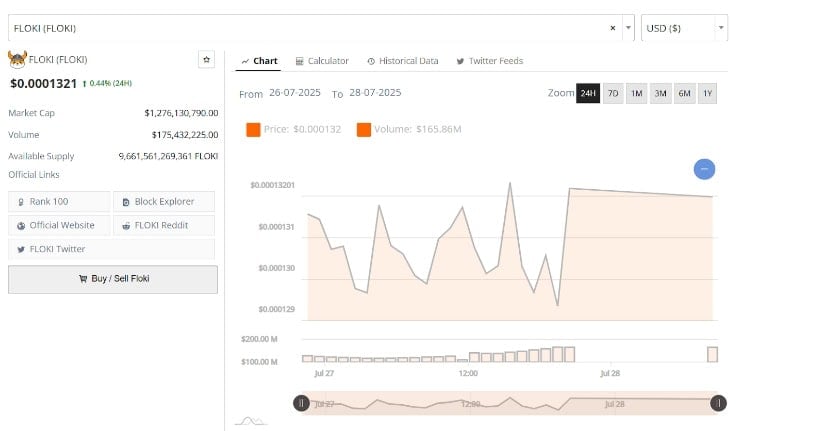Viewport: 825px width, 431px height.
Task: Click the 0.44% (24H) change indicator
Action: click(107, 83)
